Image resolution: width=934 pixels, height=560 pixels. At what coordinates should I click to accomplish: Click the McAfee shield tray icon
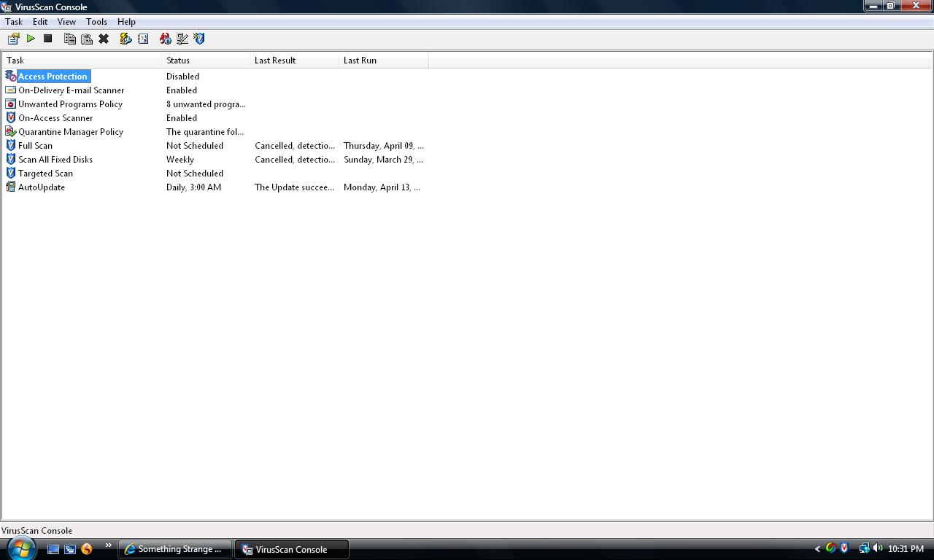844,548
